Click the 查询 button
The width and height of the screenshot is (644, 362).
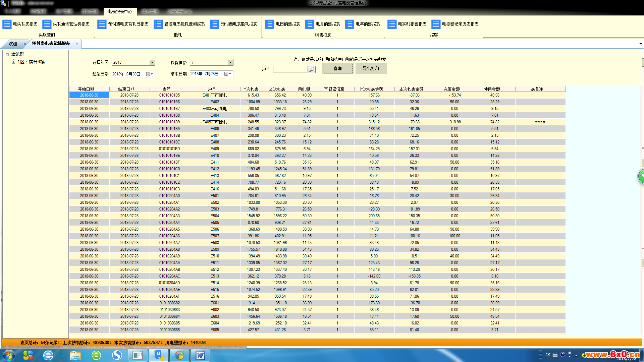tap(337, 68)
